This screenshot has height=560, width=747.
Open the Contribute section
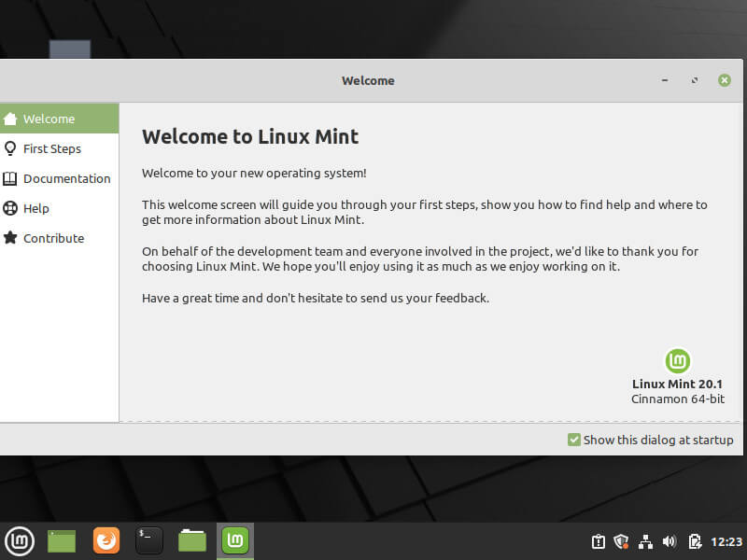tap(51, 238)
